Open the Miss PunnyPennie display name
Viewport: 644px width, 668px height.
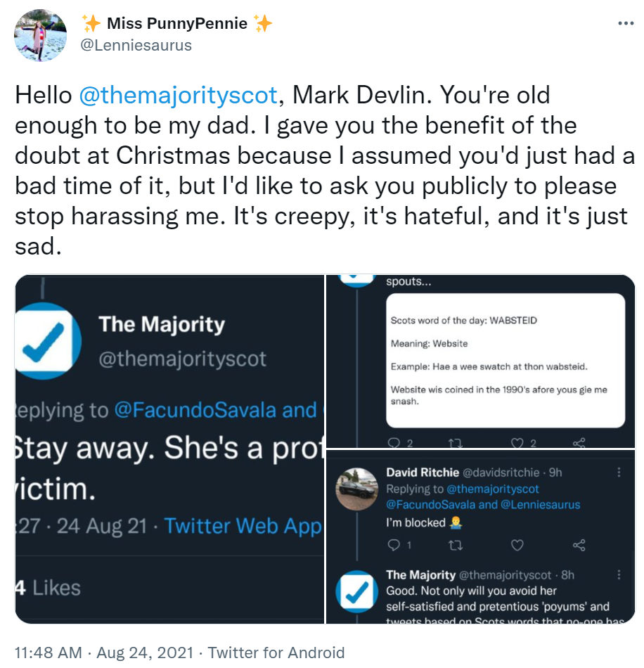coord(177,23)
